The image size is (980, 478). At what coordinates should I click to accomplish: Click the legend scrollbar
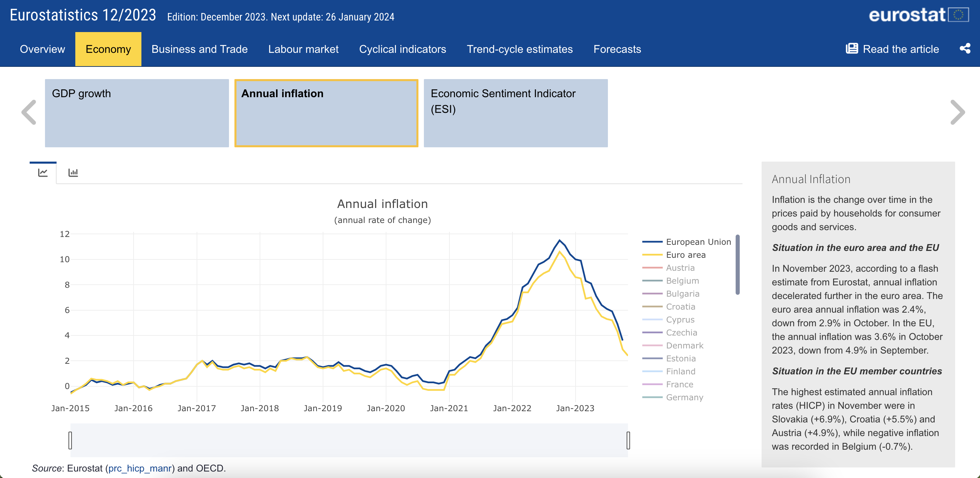737,265
